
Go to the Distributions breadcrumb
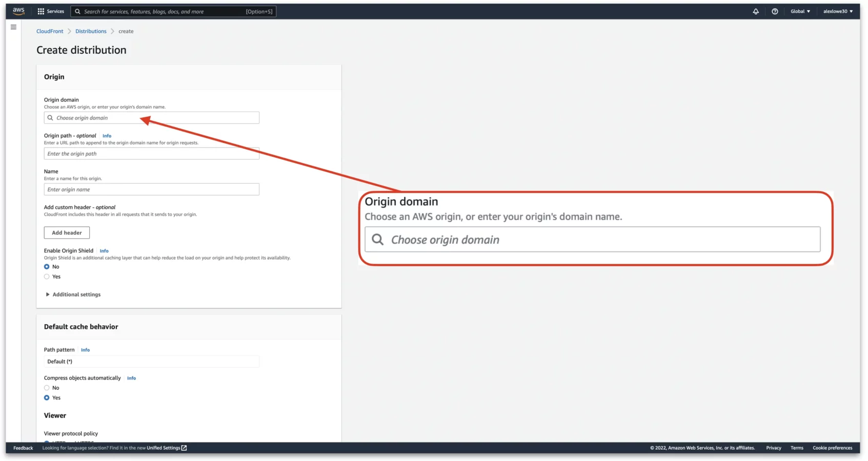click(x=91, y=31)
